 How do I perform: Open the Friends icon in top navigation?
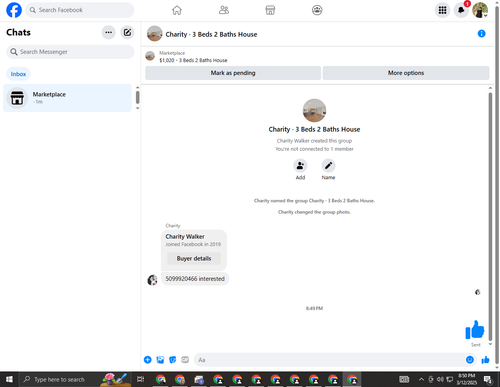[224, 10]
